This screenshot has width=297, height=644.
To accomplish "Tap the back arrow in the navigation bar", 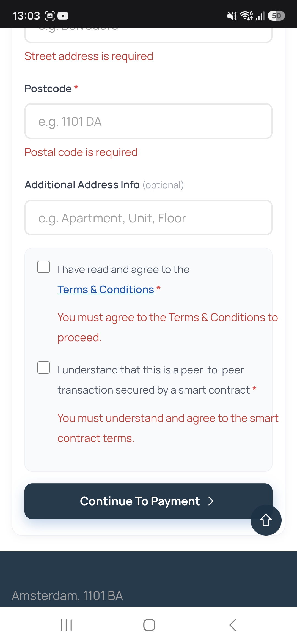I will click(233, 625).
